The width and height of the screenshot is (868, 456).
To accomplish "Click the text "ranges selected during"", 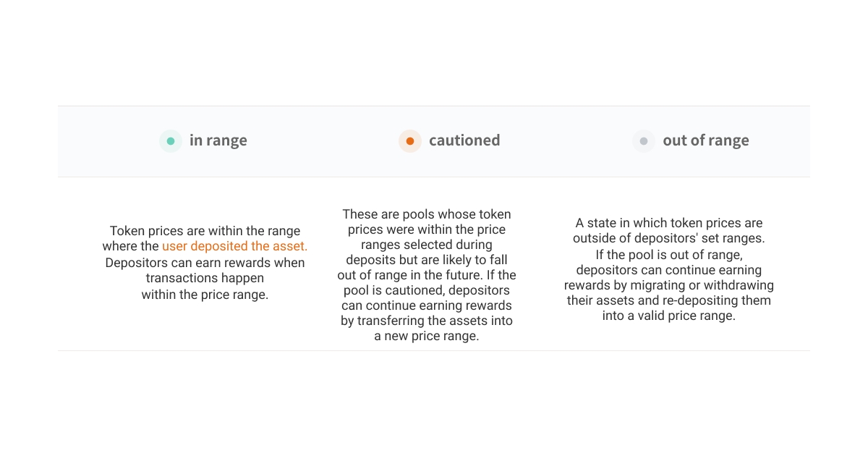I will point(427,245).
